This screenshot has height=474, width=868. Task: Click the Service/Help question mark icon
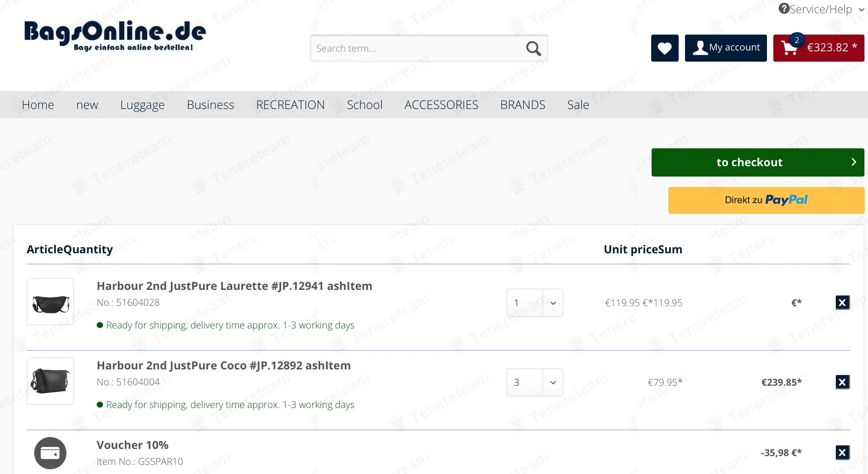click(784, 8)
